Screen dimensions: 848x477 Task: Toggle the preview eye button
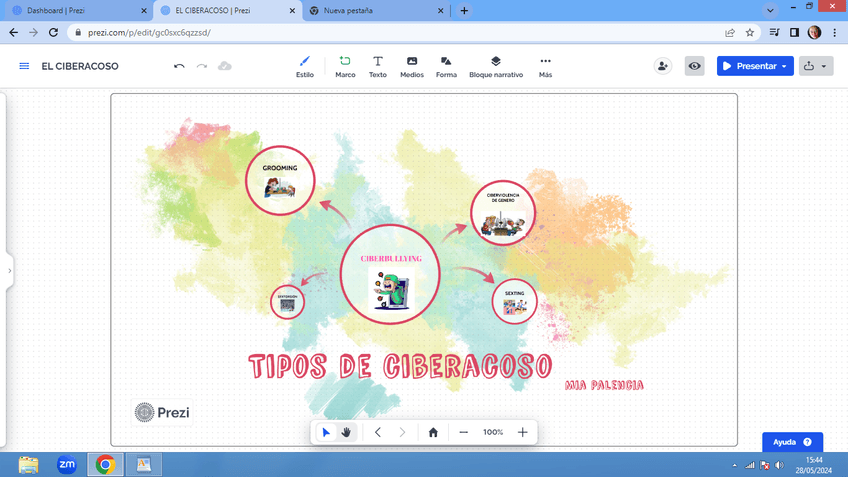694,66
